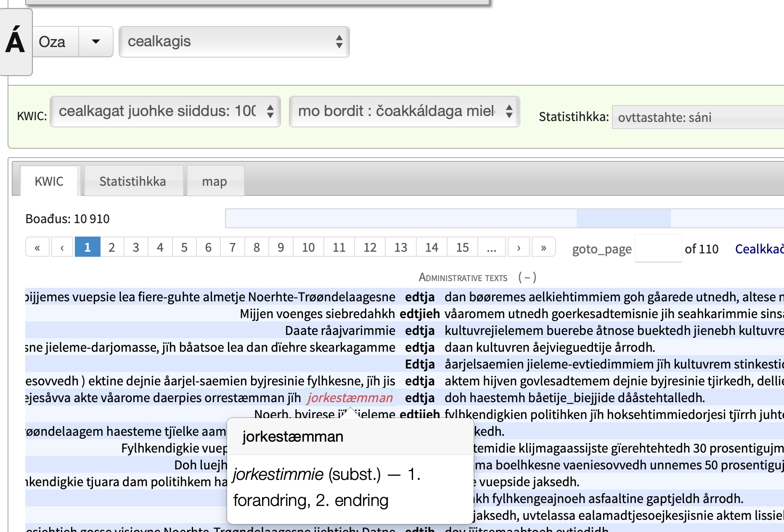Select page 11 in pagination
This screenshot has height=532, width=784.
click(339, 247)
